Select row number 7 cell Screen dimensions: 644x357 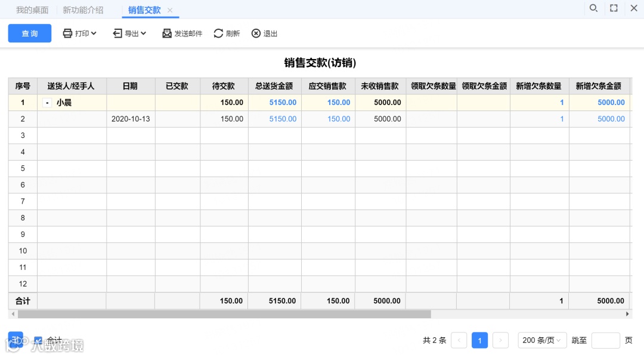(23, 201)
